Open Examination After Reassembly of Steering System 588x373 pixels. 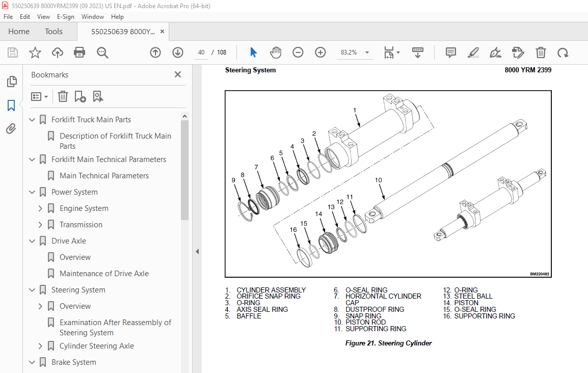[116, 328]
